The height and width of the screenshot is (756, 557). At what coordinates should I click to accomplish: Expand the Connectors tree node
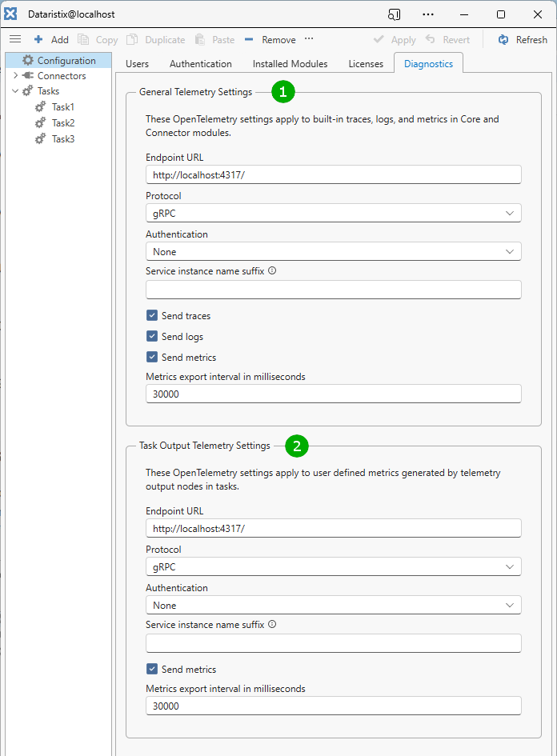tap(14, 75)
